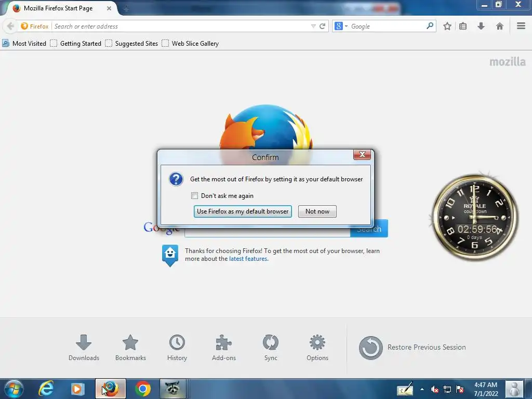This screenshot has width=532, height=399.
Task: Click the blue Search button beside Google box
Action: click(x=369, y=229)
